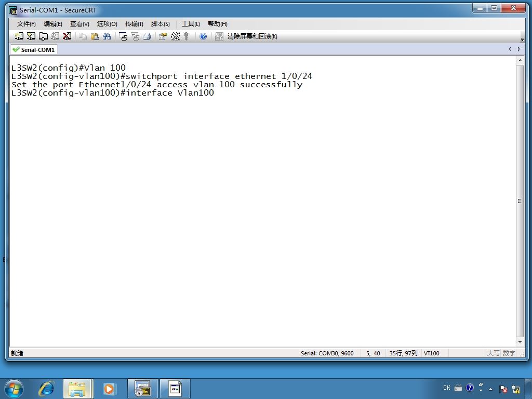Screen dimensions: 532x399
Task: Open the 脚本(S) menu
Action: pos(160,24)
